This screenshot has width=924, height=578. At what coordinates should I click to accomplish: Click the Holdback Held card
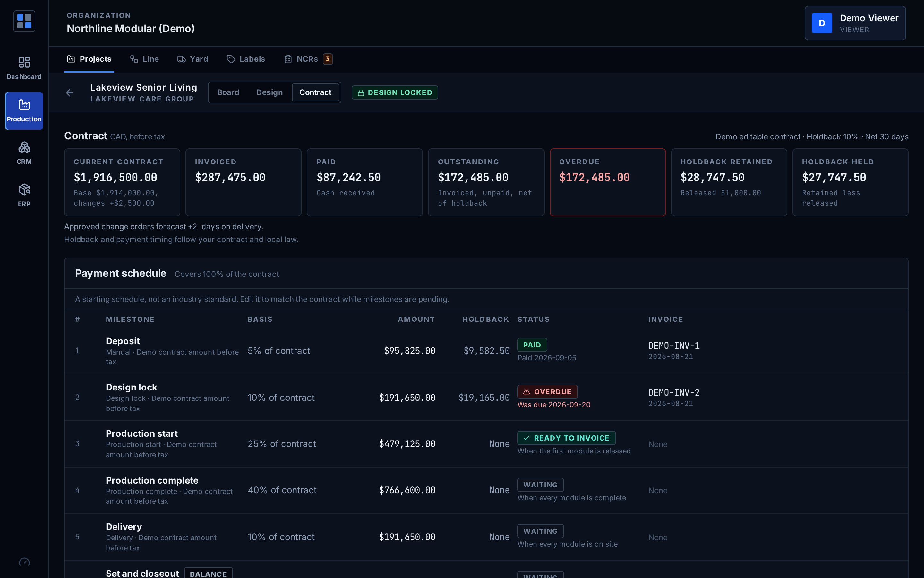point(850,182)
